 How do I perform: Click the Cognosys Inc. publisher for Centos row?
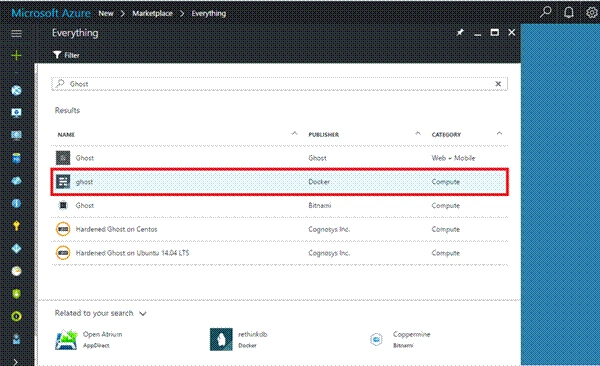click(x=329, y=229)
